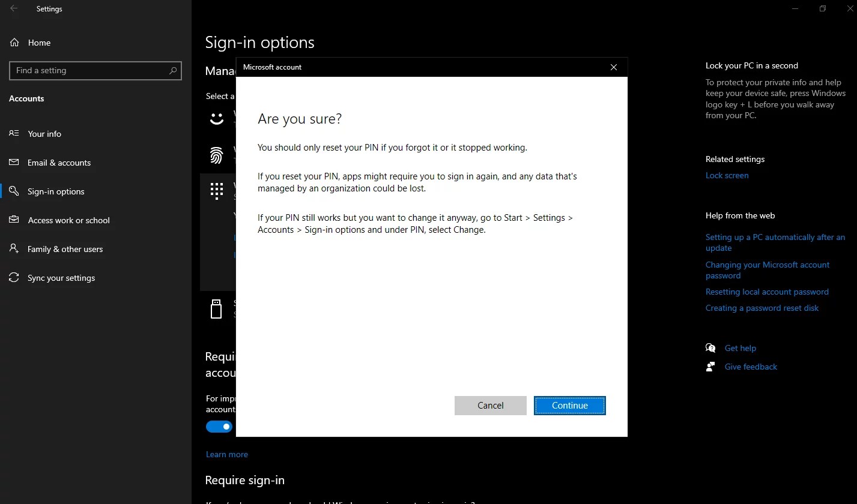The image size is (857, 504).
Task: Open the Lock screen settings link
Action: click(727, 175)
